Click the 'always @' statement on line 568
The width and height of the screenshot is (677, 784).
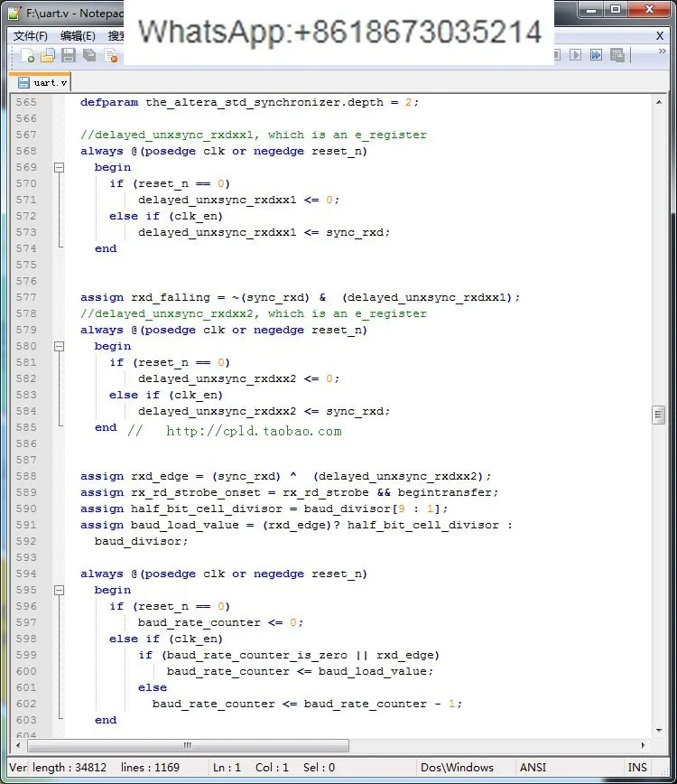pos(224,151)
